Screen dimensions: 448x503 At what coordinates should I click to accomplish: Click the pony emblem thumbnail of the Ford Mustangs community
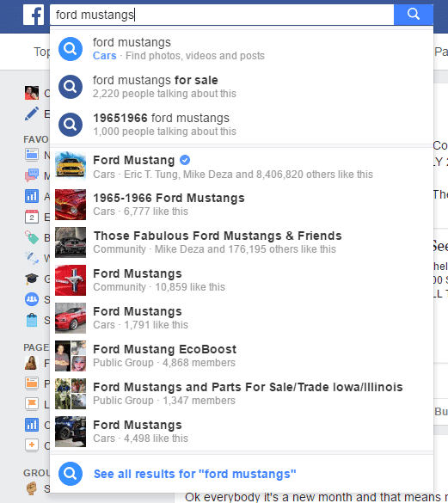click(x=71, y=280)
